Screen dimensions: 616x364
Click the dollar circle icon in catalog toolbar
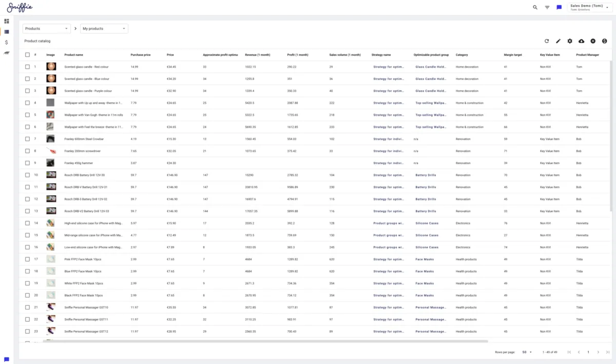(605, 41)
